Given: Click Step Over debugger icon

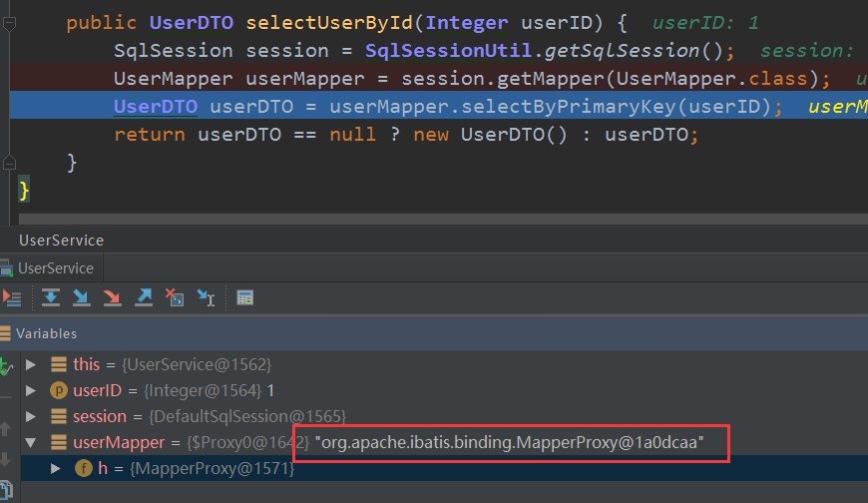Looking at the screenshot, I should 50,297.
